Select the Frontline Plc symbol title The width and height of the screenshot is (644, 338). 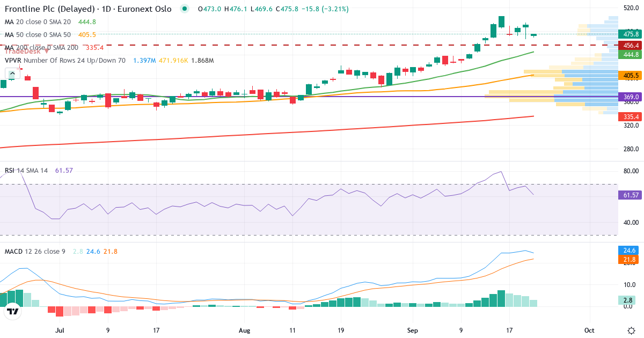(88, 9)
